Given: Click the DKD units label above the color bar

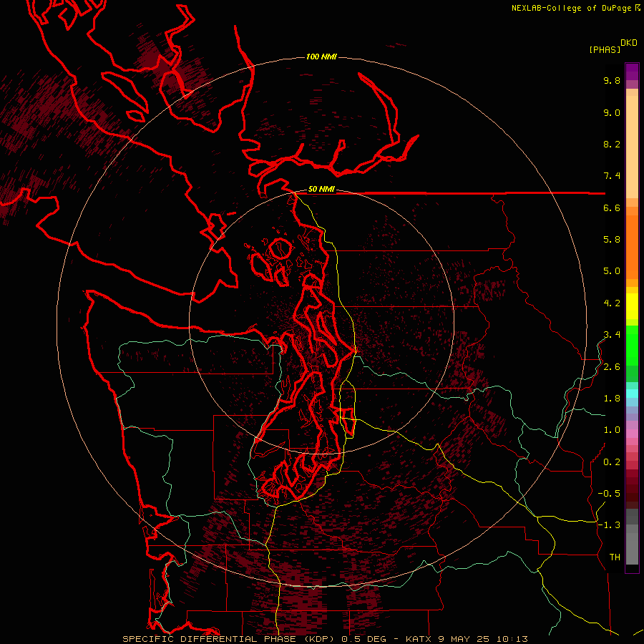Looking at the screenshot, I should coord(629,43).
